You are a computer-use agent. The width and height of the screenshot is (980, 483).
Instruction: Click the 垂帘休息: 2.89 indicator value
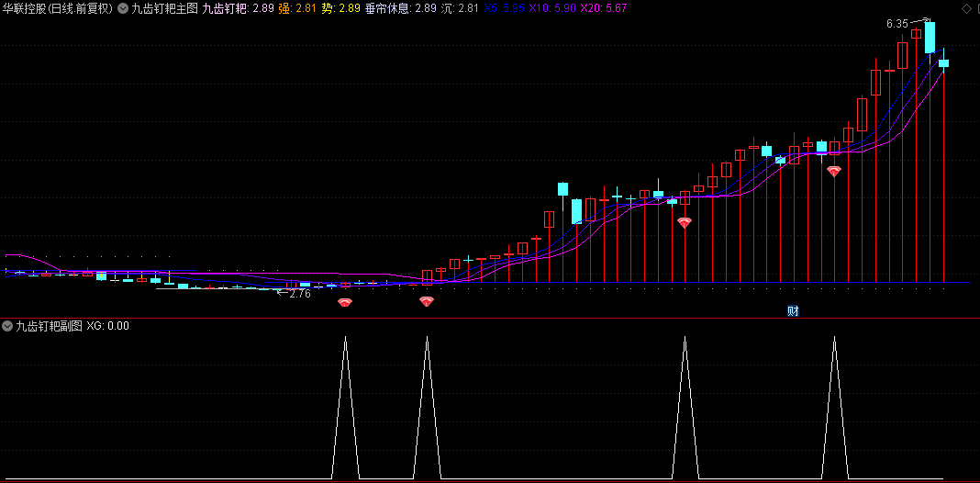click(x=401, y=9)
